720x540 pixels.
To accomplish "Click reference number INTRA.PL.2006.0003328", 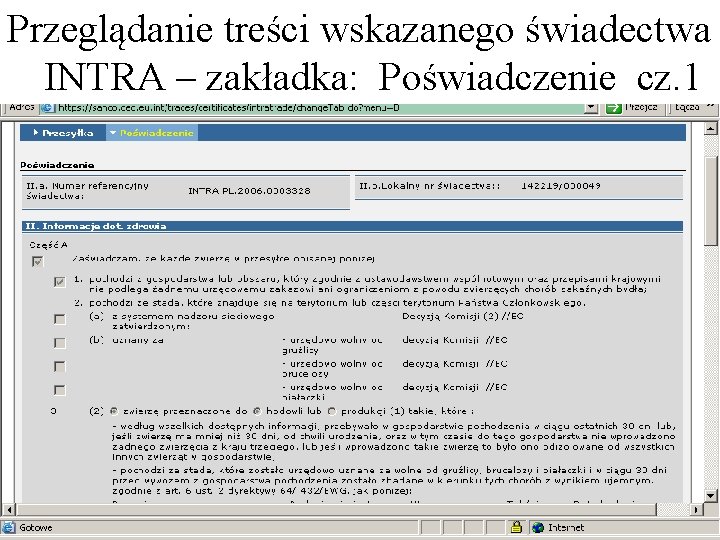I will (x=249, y=191).
